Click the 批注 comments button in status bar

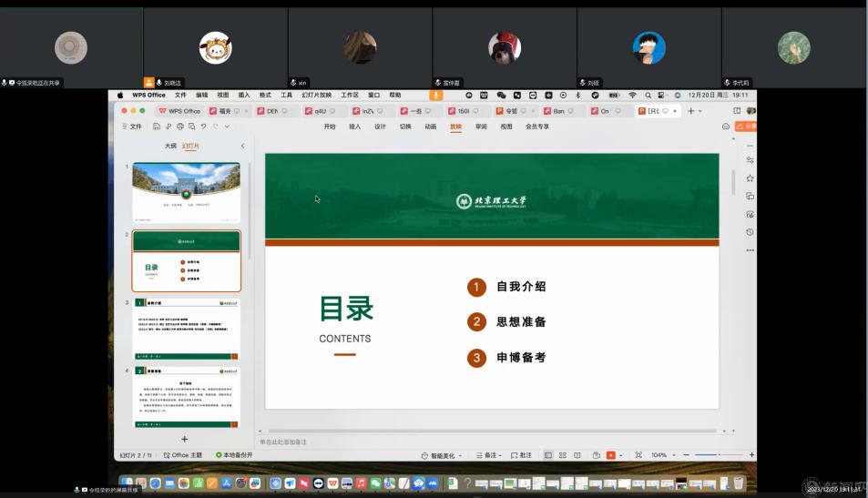point(522,455)
